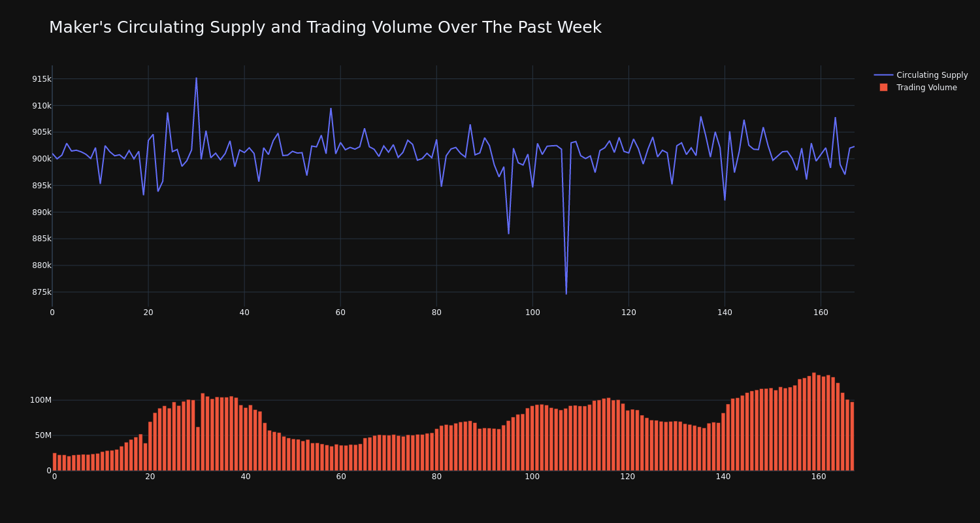
Task: Click the chart title about Maker's supply
Action: pyautogui.click(x=325, y=27)
